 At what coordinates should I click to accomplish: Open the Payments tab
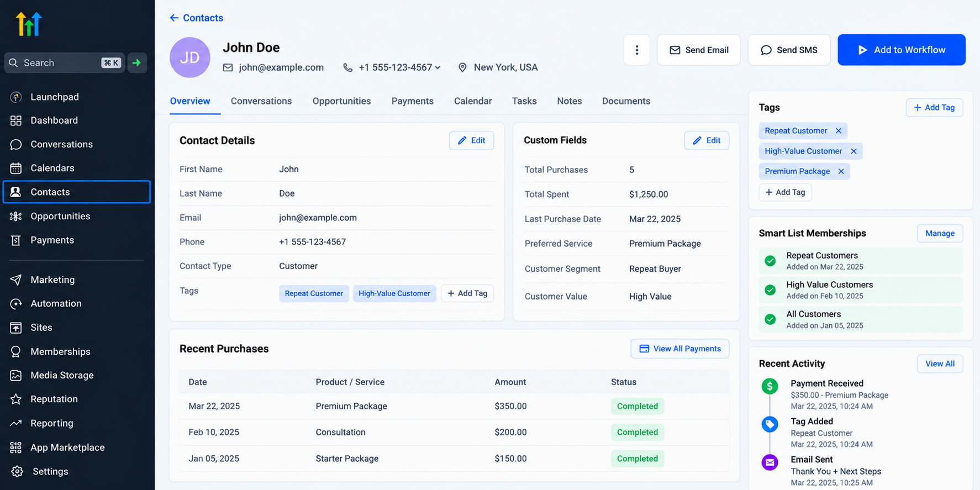pos(413,101)
